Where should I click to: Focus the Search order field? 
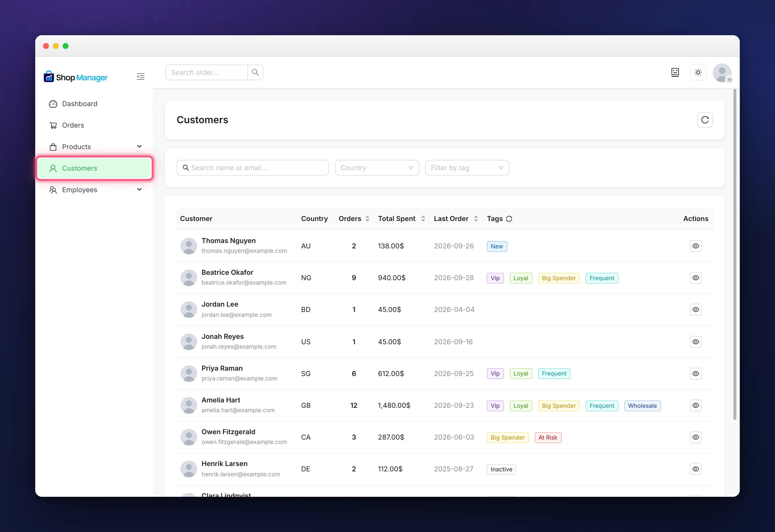point(206,72)
